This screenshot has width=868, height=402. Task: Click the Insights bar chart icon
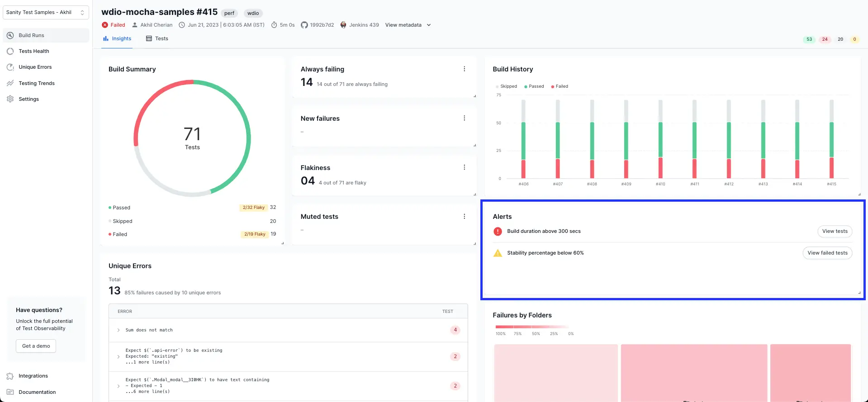point(106,38)
